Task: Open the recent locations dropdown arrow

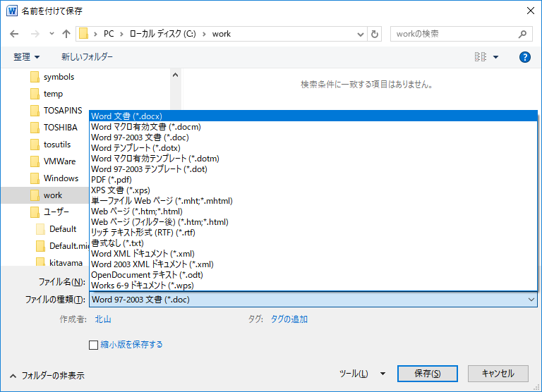Action: [52, 34]
